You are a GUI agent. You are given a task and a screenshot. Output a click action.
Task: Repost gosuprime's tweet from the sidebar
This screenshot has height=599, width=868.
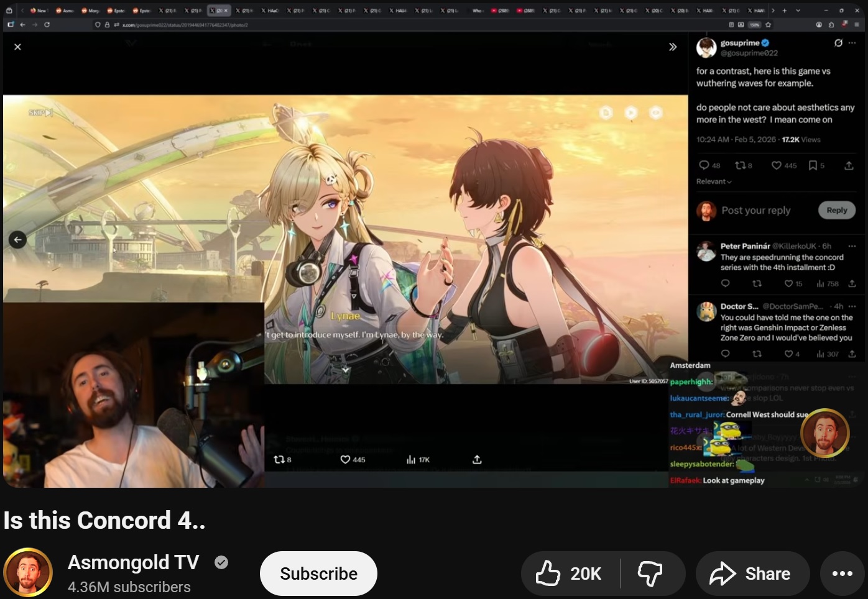point(740,165)
